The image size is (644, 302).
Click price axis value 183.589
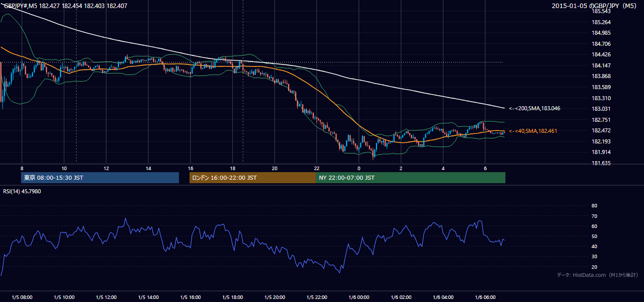[x=601, y=87]
